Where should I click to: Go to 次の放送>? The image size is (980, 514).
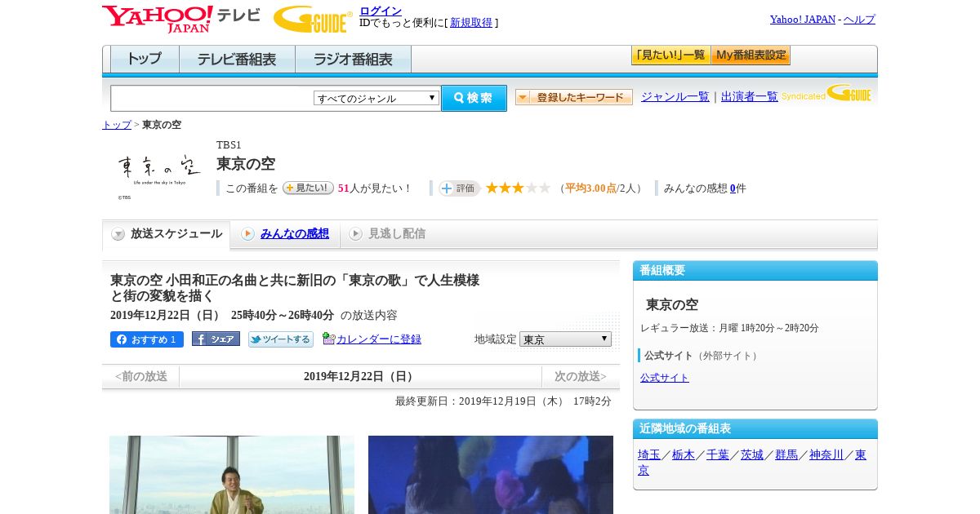point(581,376)
